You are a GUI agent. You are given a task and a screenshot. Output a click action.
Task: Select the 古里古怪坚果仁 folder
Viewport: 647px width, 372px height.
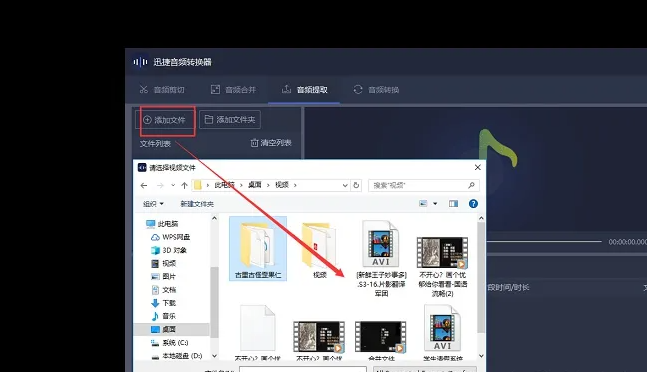pos(258,249)
